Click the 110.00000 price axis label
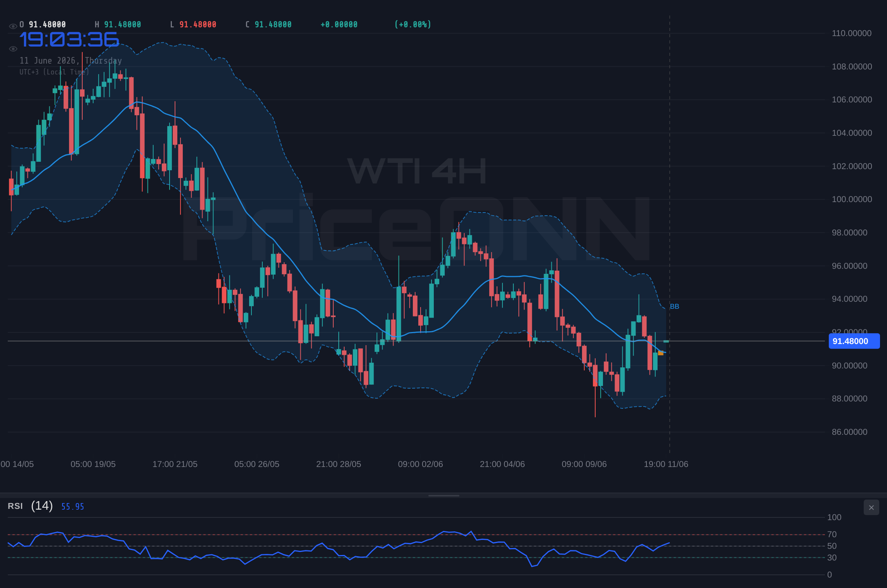 click(852, 33)
